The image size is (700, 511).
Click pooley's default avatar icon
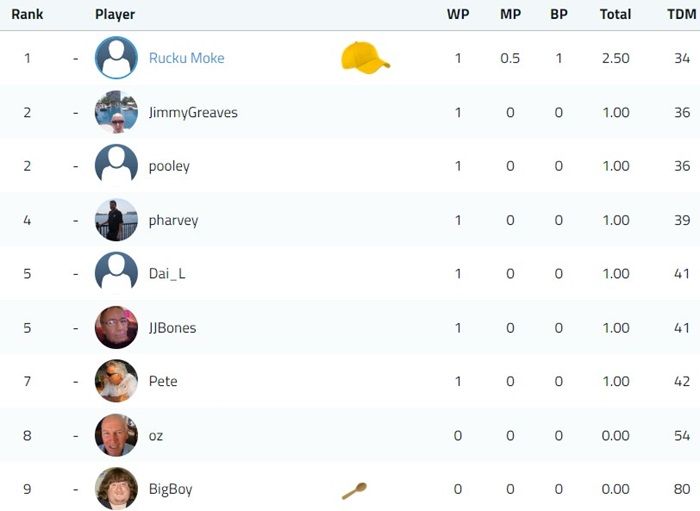point(117,166)
